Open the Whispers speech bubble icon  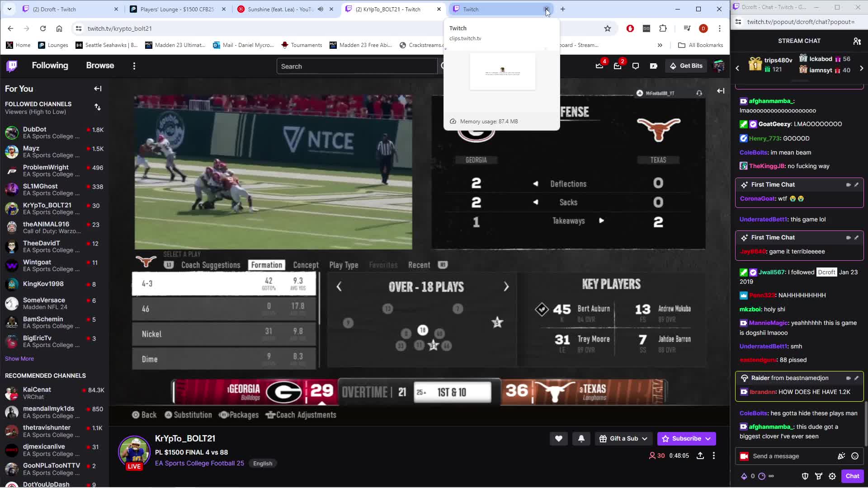tap(636, 66)
